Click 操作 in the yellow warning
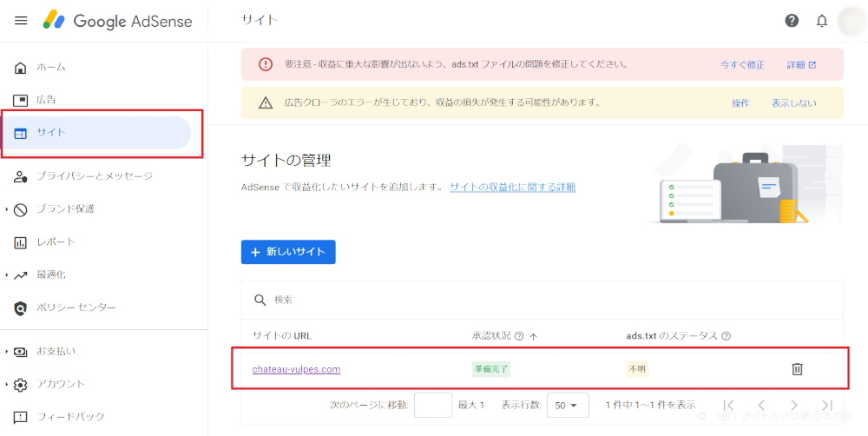The height and width of the screenshot is (436, 868). pyautogui.click(x=740, y=103)
